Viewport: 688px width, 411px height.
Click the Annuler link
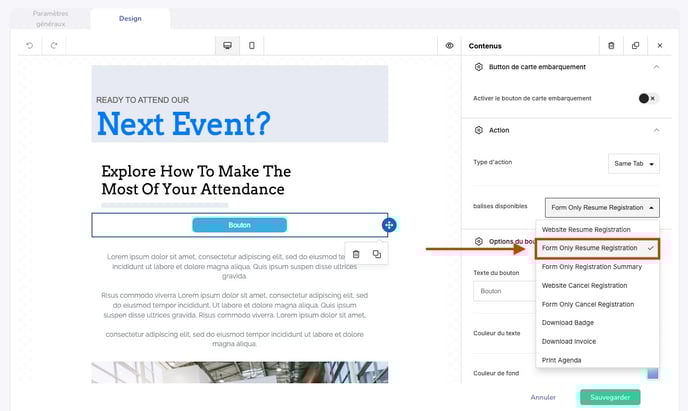pyautogui.click(x=543, y=397)
